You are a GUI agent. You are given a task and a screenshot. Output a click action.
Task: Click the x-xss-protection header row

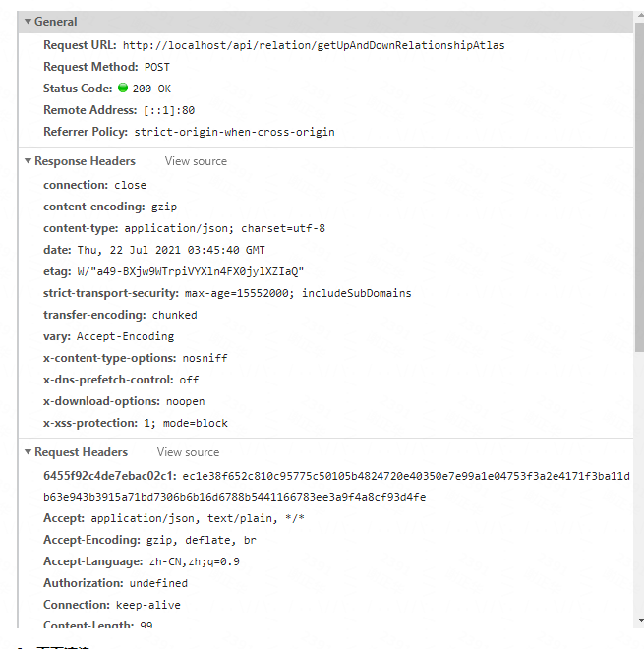point(136,423)
